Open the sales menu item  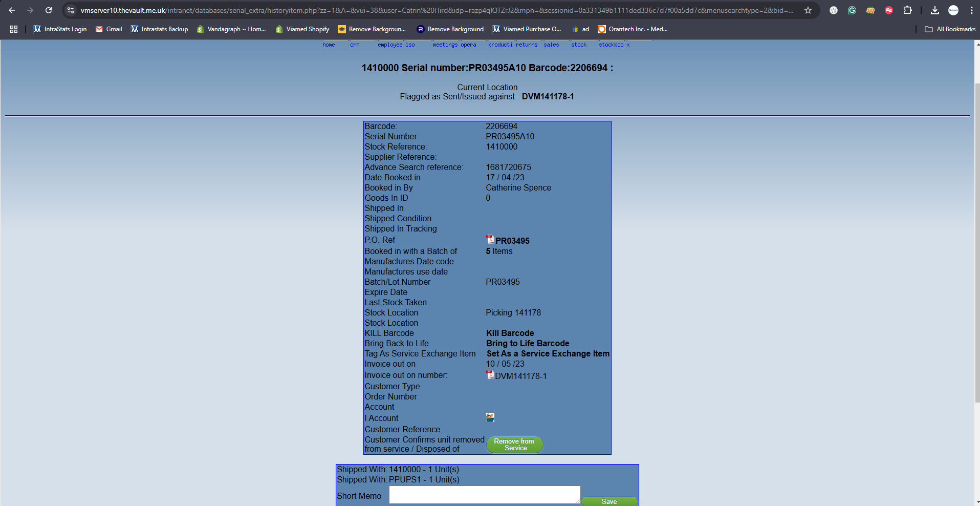[551, 45]
